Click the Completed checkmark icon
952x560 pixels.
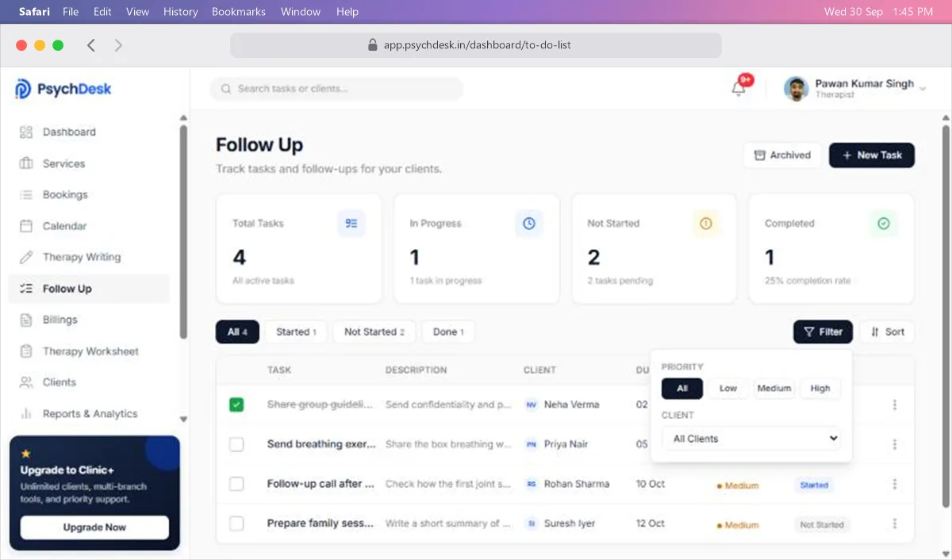[x=884, y=224]
